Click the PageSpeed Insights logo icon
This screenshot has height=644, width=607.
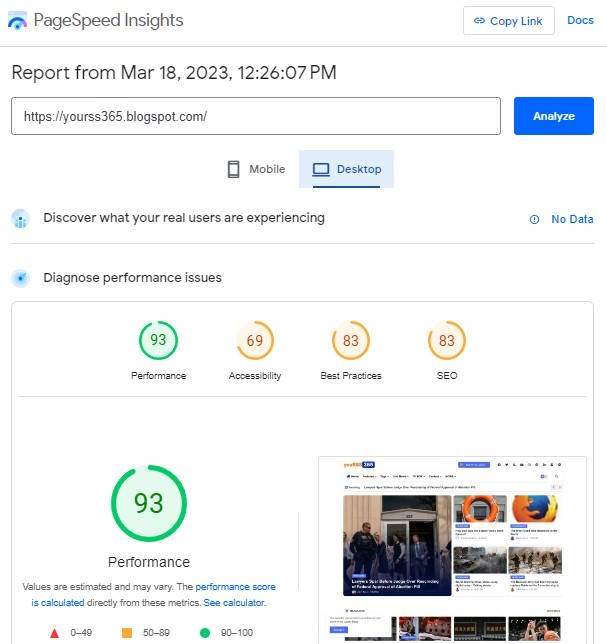pos(17,21)
